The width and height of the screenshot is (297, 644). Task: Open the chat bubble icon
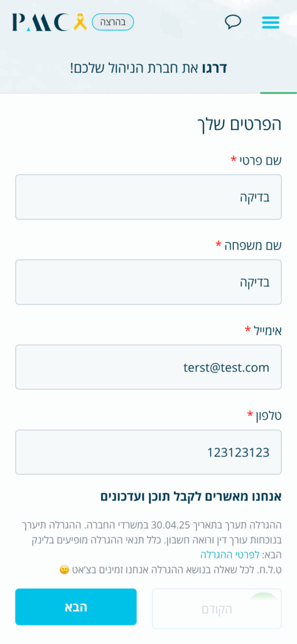pos(233,22)
